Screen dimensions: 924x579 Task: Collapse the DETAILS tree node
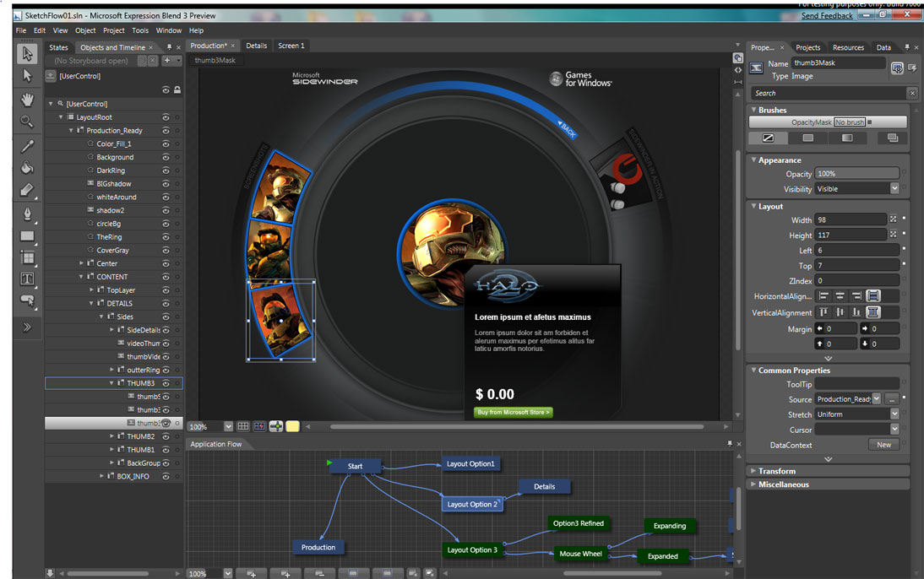pyautogui.click(x=91, y=303)
